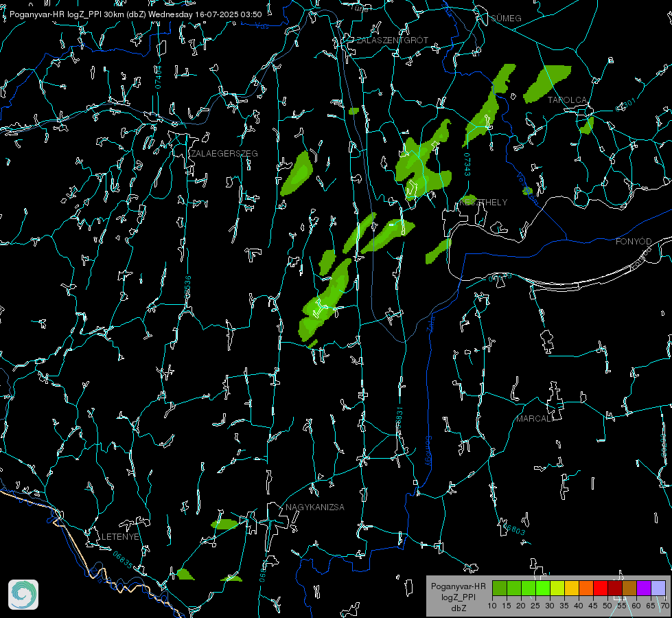This screenshot has height=618, width=672.
Task: Click the radar echo northwest of Tapolca
Action: click(x=547, y=84)
